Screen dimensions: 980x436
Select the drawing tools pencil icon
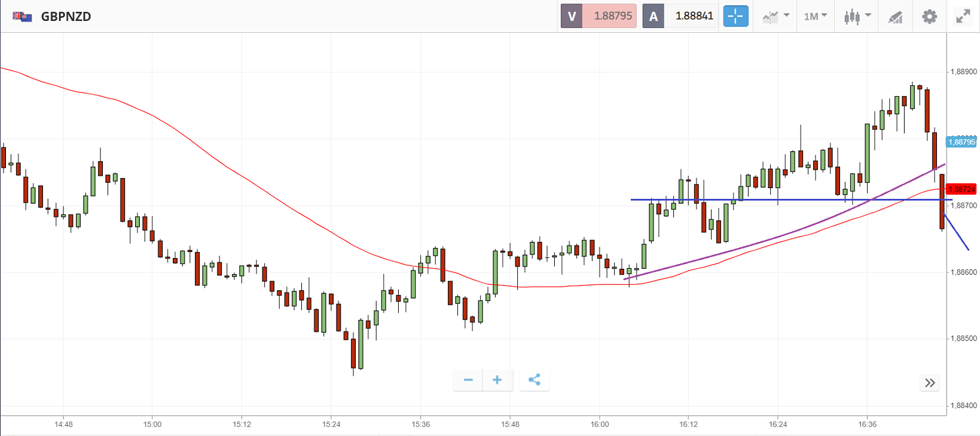pyautogui.click(x=895, y=17)
